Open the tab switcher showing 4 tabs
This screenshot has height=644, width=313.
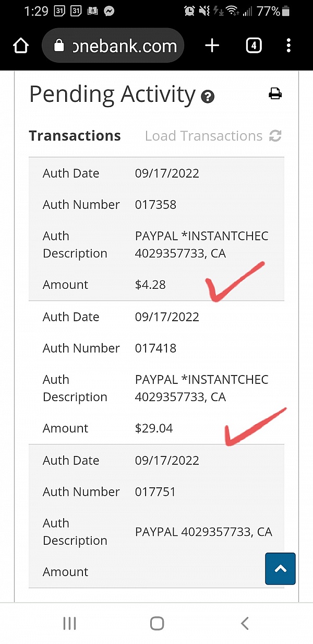coord(253,46)
